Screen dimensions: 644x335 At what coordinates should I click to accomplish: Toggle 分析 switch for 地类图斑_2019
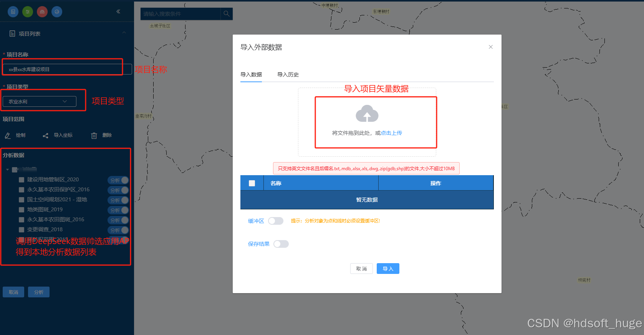[118, 210]
